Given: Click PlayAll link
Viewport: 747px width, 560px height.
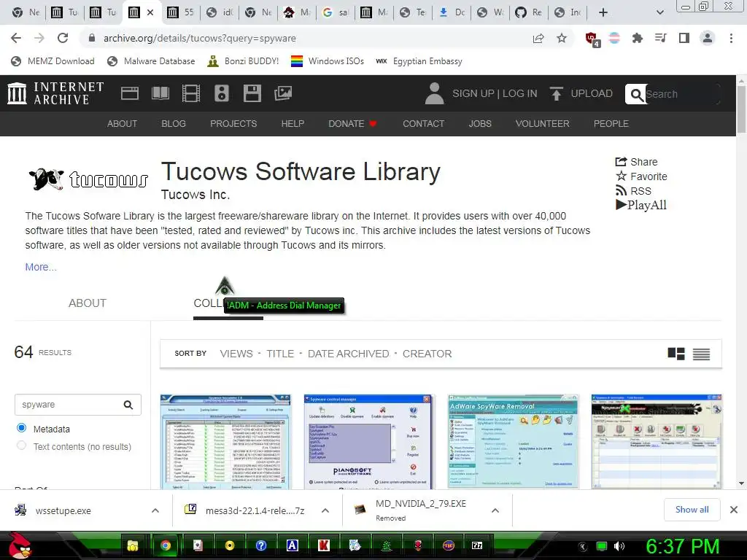Looking at the screenshot, I should click(x=641, y=205).
